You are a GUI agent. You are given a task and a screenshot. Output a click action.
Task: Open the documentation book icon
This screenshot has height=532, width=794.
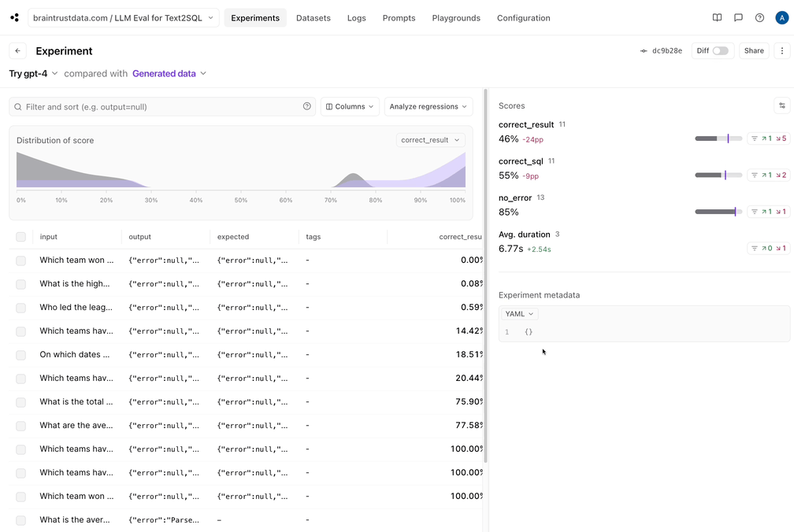tap(717, 17)
